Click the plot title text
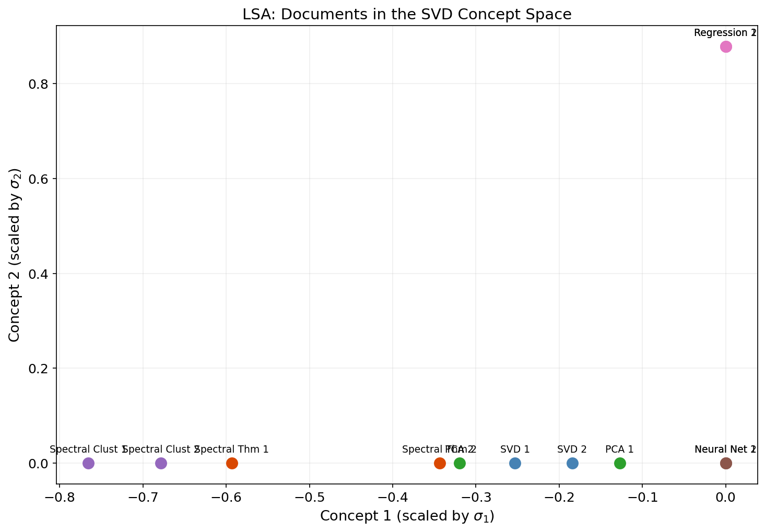 pos(407,14)
